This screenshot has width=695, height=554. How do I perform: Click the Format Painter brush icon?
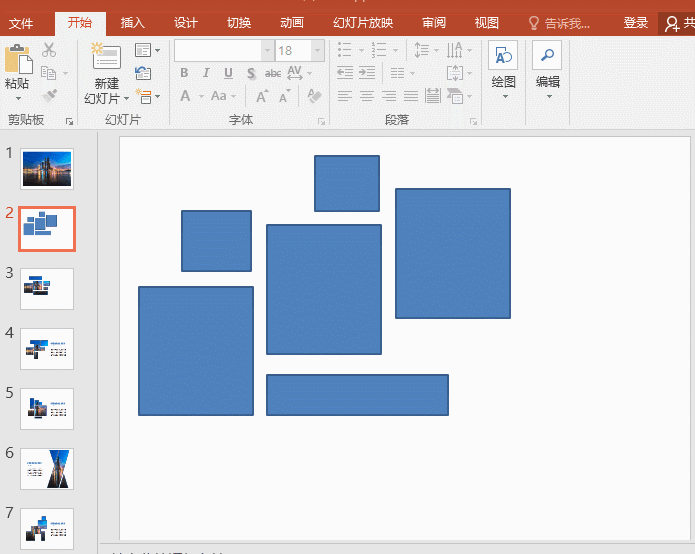coord(49,95)
